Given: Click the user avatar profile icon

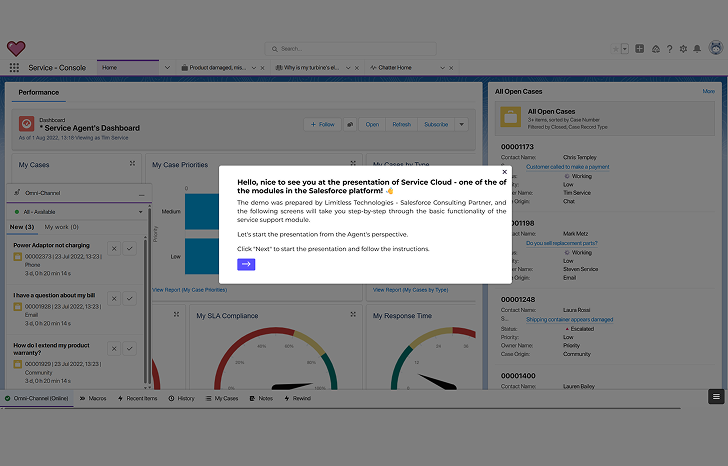Looking at the screenshot, I should (x=716, y=47).
